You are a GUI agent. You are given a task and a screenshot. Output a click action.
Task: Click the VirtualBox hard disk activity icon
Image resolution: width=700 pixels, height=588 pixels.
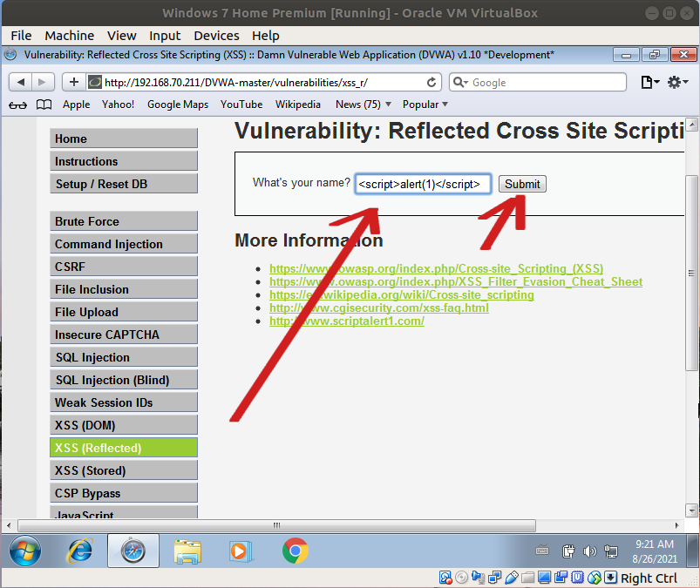coord(445,578)
